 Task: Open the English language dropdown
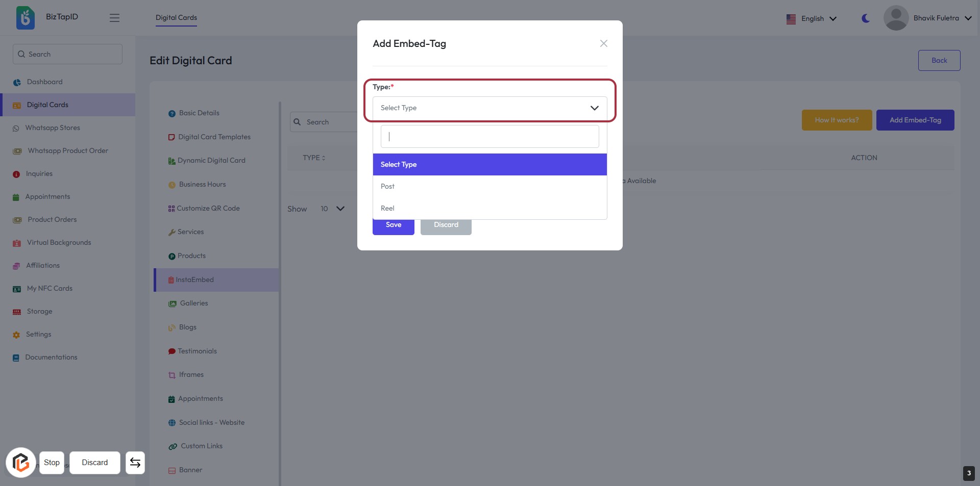point(812,19)
